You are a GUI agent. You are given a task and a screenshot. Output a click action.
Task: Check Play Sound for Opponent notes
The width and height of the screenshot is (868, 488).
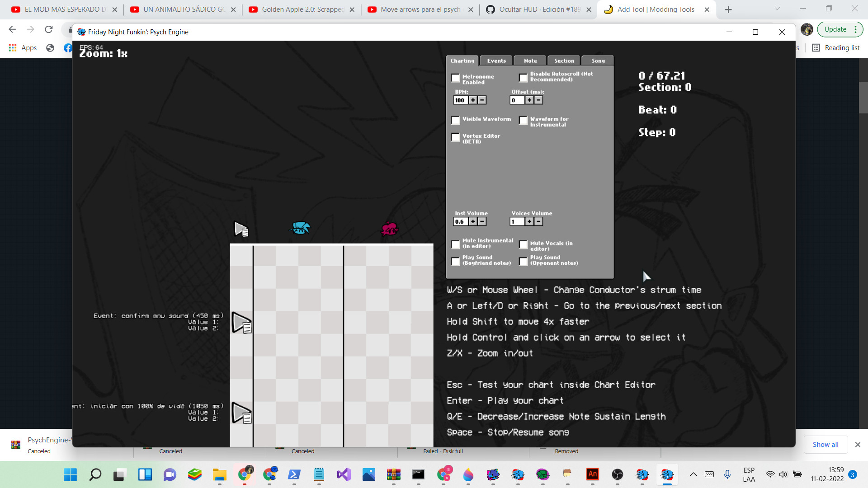524,262
